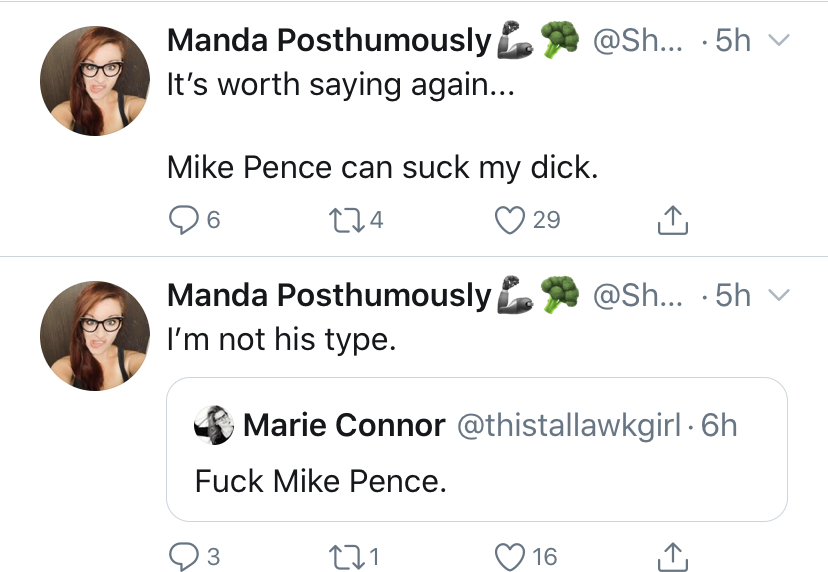View first tweet's profile picture

(x=95, y=81)
